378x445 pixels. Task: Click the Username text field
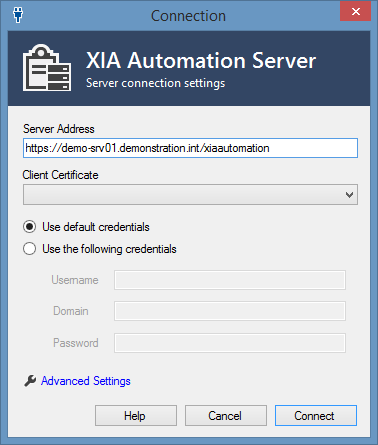(x=230, y=280)
